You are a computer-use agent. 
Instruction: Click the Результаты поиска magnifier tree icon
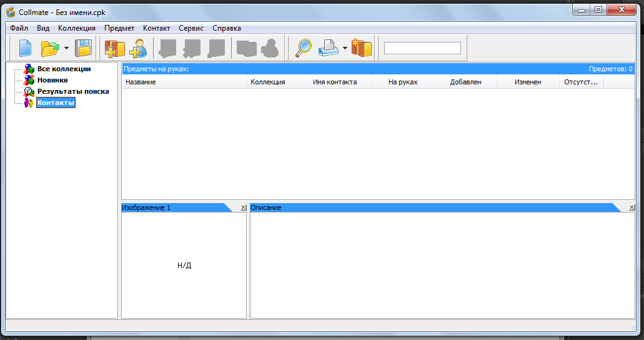pos(29,91)
